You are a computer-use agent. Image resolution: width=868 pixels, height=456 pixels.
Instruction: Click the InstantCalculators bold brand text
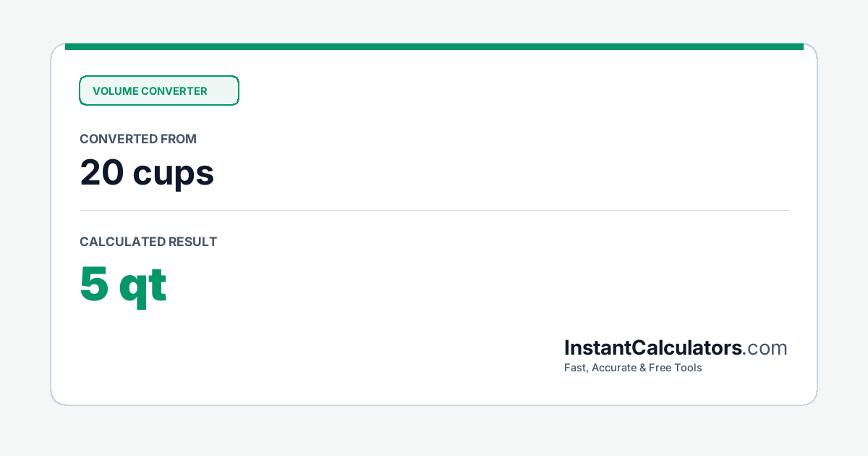point(653,348)
